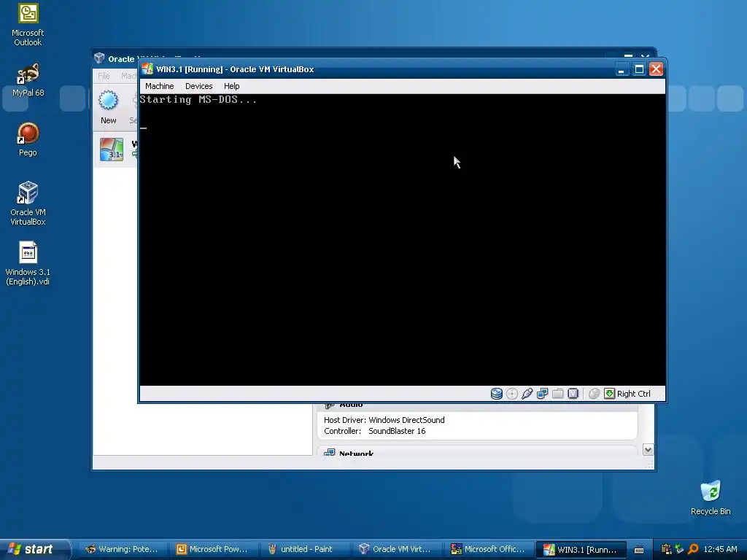Click the green-arrow keyboard capture indicator
747x560 pixels.
(x=609, y=394)
